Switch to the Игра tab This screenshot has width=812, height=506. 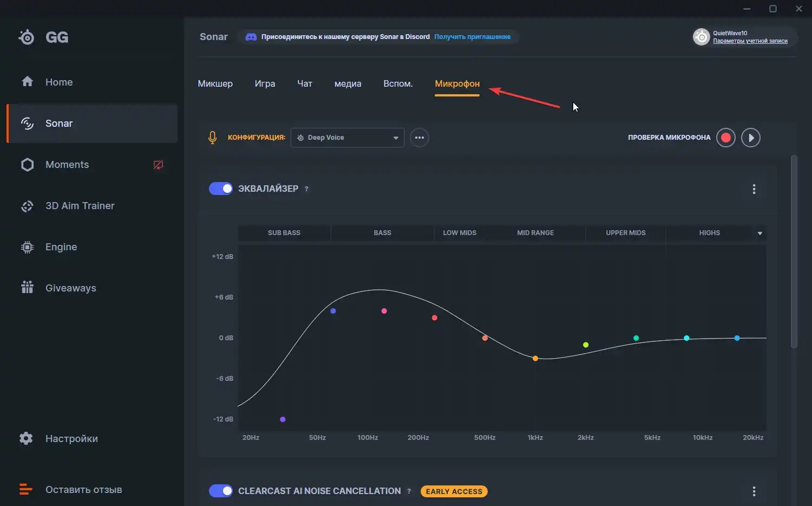pyautogui.click(x=265, y=83)
